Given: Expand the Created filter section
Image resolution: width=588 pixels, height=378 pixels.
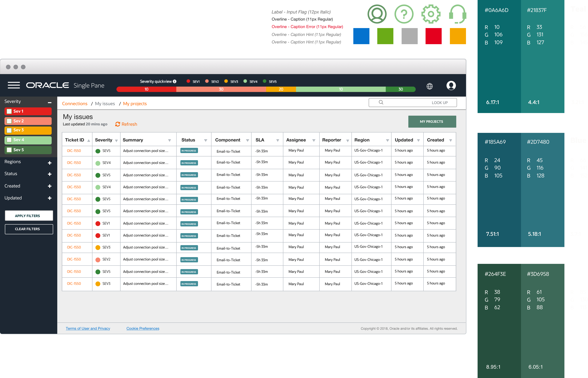Looking at the screenshot, I should [x=50, y=186].
